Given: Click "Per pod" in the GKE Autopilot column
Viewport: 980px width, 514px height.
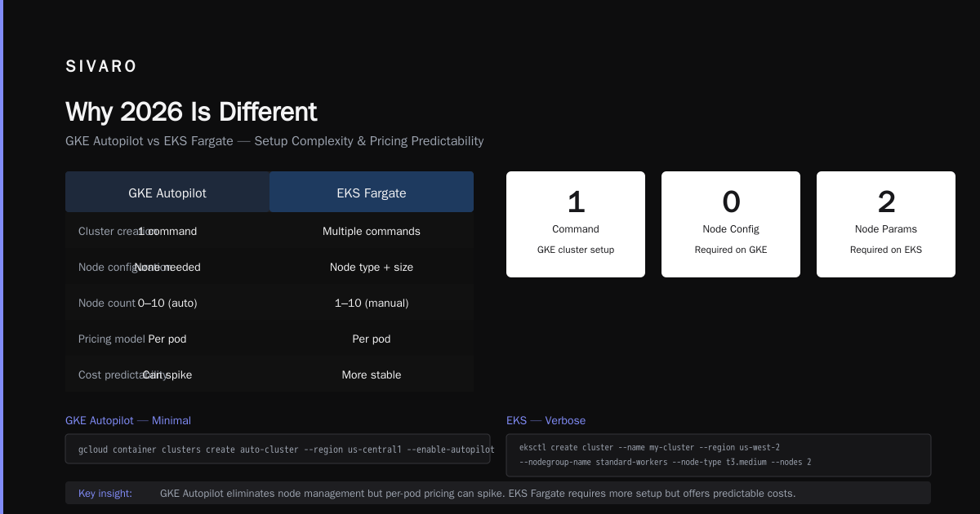Looking at the screenshot, I should click(x=167, y=339).
